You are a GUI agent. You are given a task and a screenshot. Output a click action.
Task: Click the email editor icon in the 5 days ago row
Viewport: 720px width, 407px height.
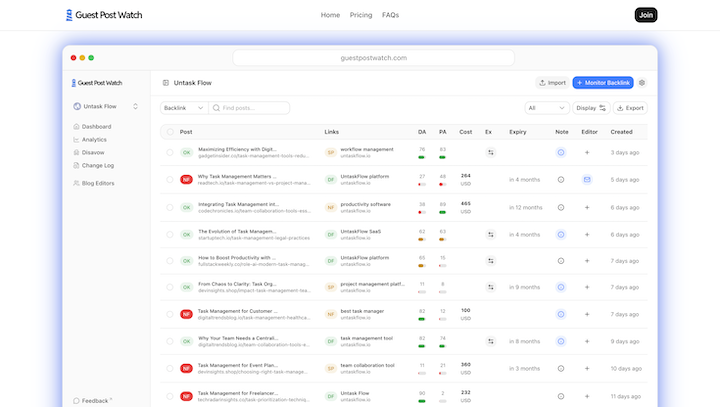[587, 180]
